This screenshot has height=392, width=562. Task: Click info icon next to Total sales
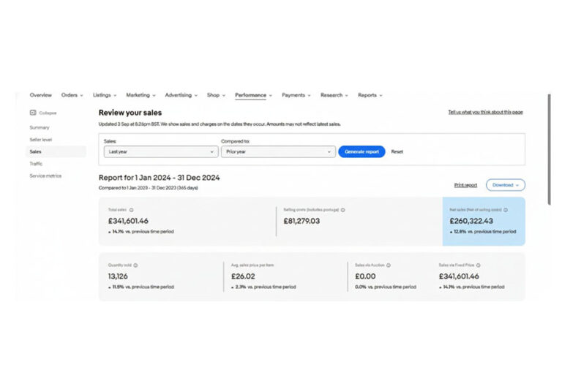tap(132, 210)
